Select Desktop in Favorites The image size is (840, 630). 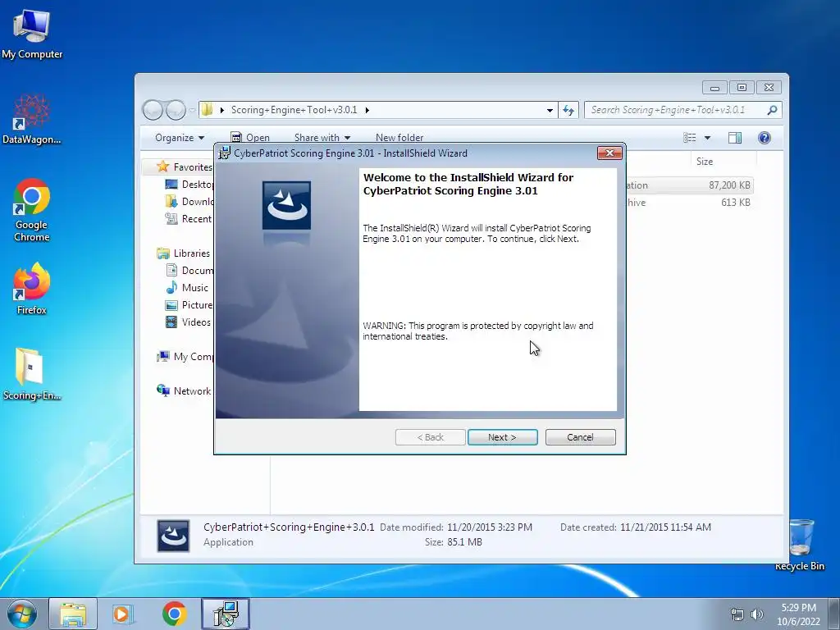pos(189,185)
